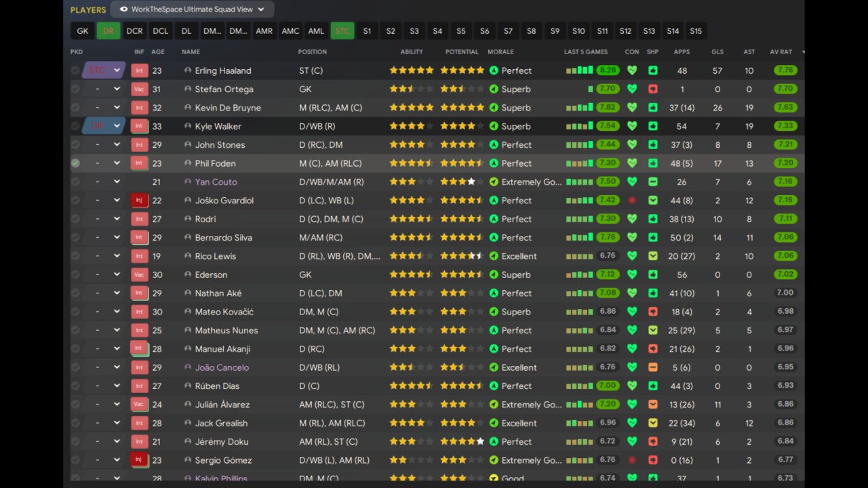This screenshot has height=488, width=868.
Task: Click Kevin De Bruyne's ability star rating
Action: [411, 108]
